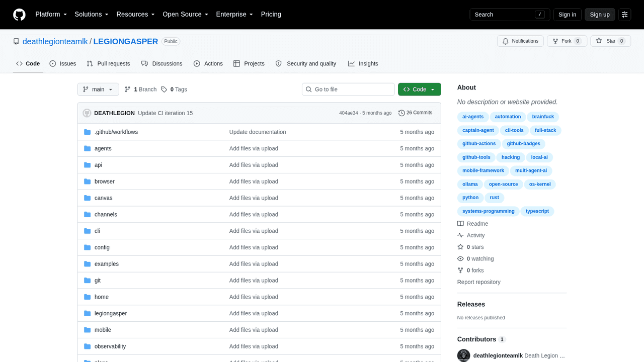Screen dimensions: 644x362
Task: Select the brainfuck topic tag
Action: click(543, 117)
